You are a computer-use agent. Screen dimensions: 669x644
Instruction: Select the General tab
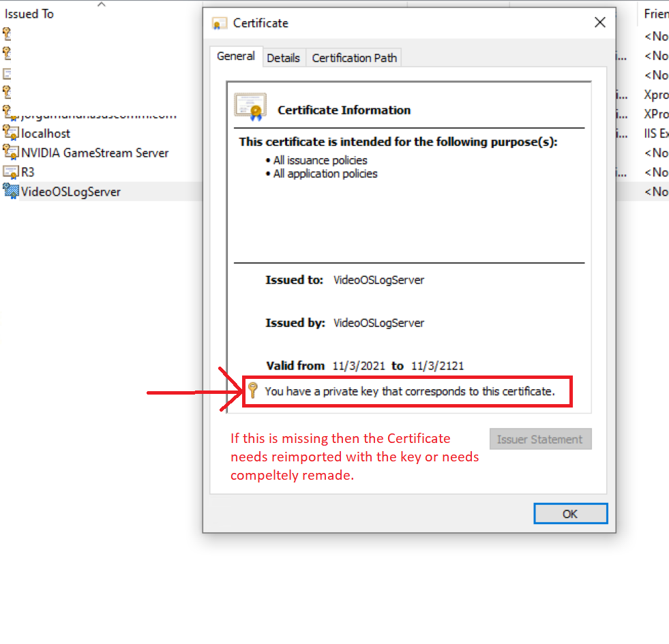(x=236, y=57)
